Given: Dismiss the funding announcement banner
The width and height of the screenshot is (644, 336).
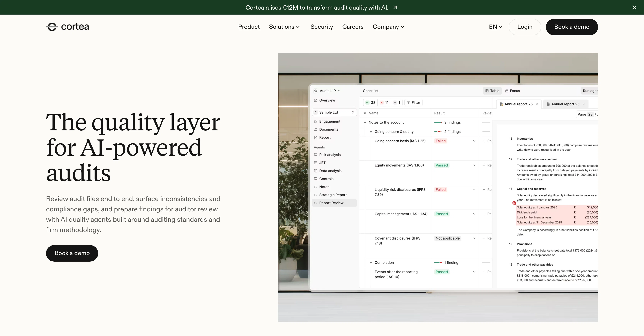Looking at the screenshot, I should click(634, 7).
